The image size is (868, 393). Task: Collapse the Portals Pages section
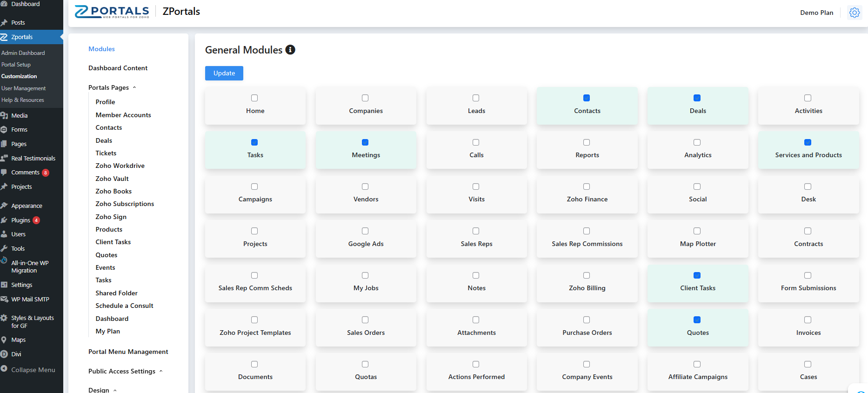click(x=134, y=87)
